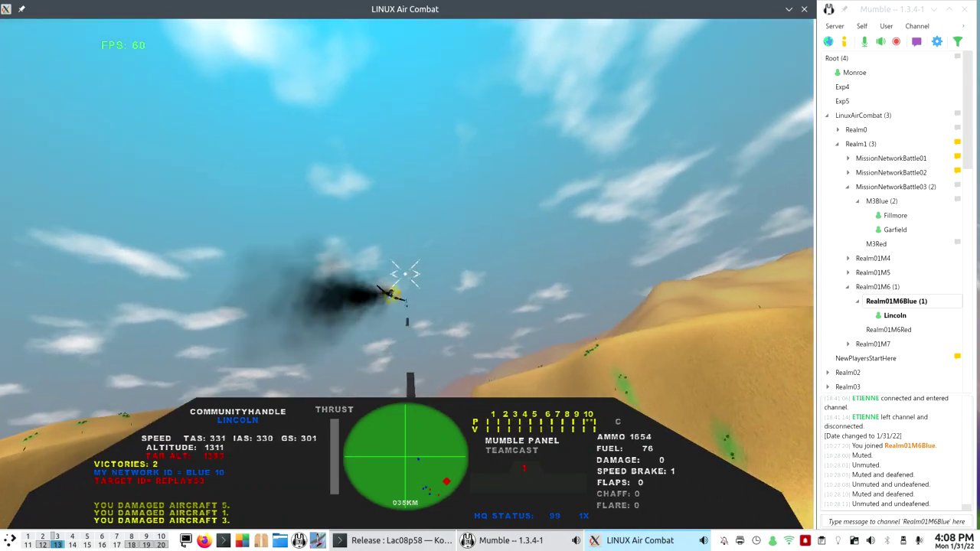Toggle the green speaker deafen button
This screenshot has width=980, height=551.
880,41
